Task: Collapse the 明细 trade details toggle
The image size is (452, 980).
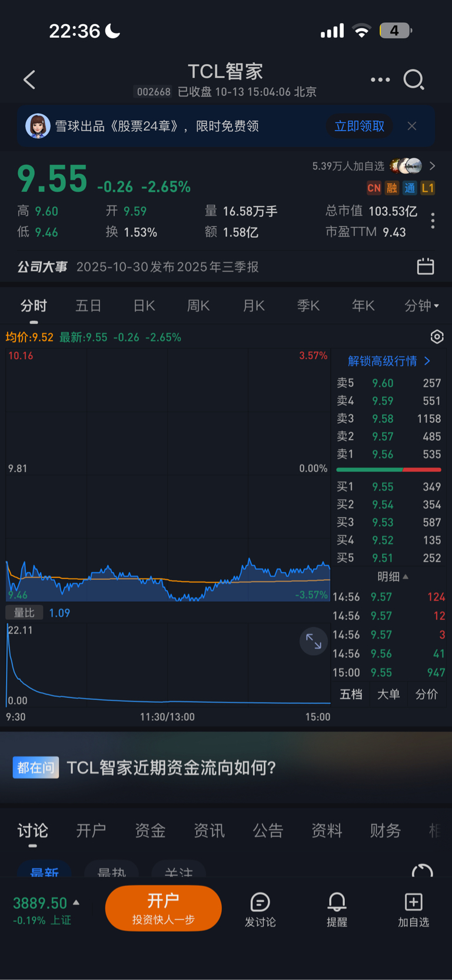Action: click(x=393, y=577)
